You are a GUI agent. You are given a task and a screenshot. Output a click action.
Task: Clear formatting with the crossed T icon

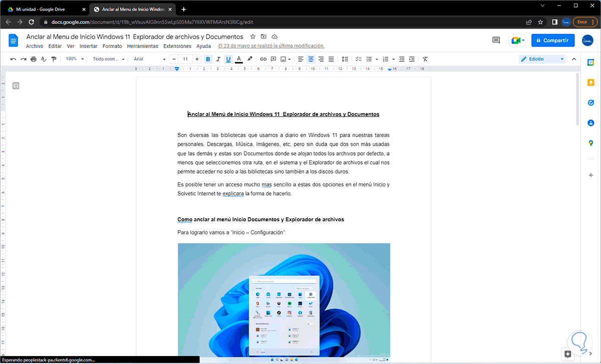(x=425, y=59)
